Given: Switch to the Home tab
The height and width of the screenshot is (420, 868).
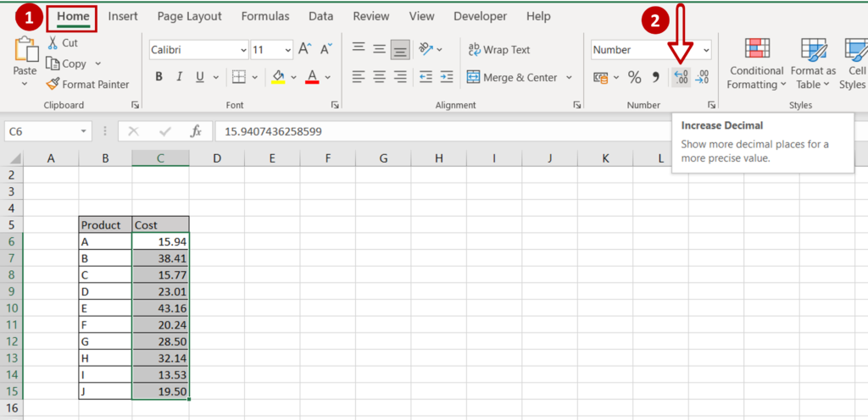Looking at the screenshot, I should tap(73, 17).
